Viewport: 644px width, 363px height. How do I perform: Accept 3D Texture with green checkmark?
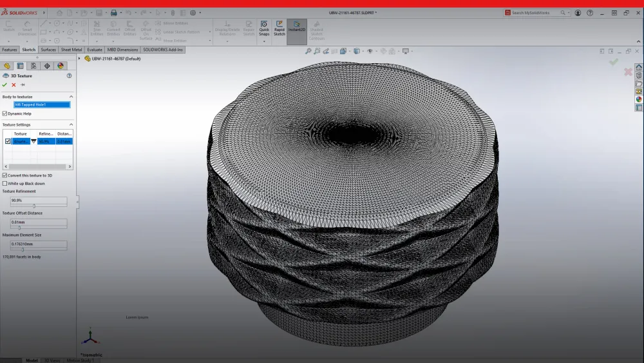coord(5,84)
